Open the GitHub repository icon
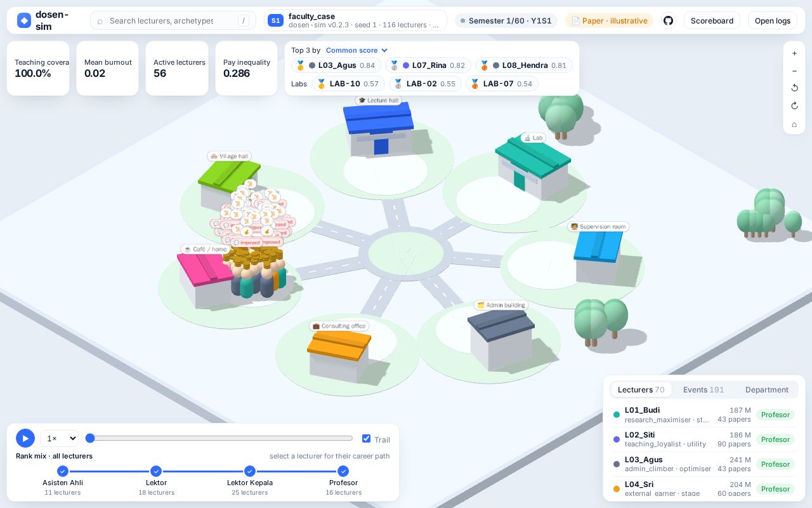This screenshot has height=508, width=812. [x=668, y=20]
